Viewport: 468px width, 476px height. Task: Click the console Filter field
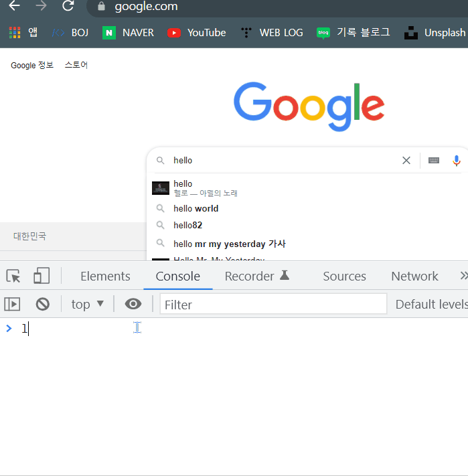(273, 304)
